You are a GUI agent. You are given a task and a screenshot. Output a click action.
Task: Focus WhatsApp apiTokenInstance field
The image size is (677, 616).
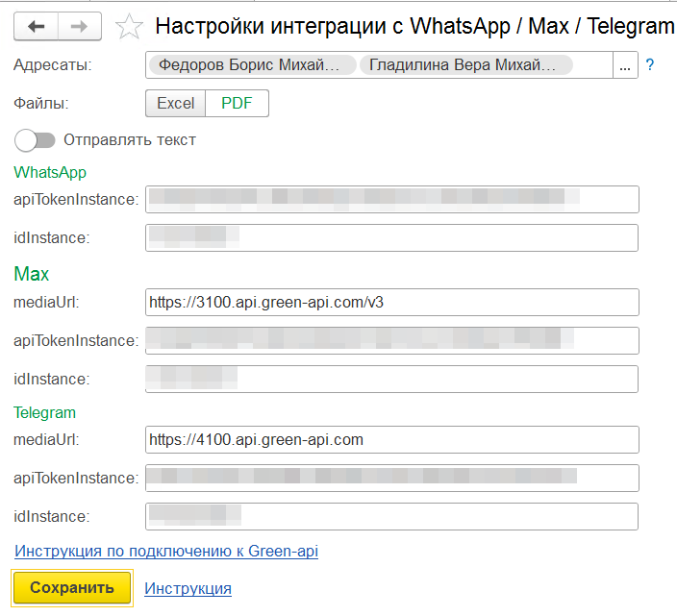392,199
